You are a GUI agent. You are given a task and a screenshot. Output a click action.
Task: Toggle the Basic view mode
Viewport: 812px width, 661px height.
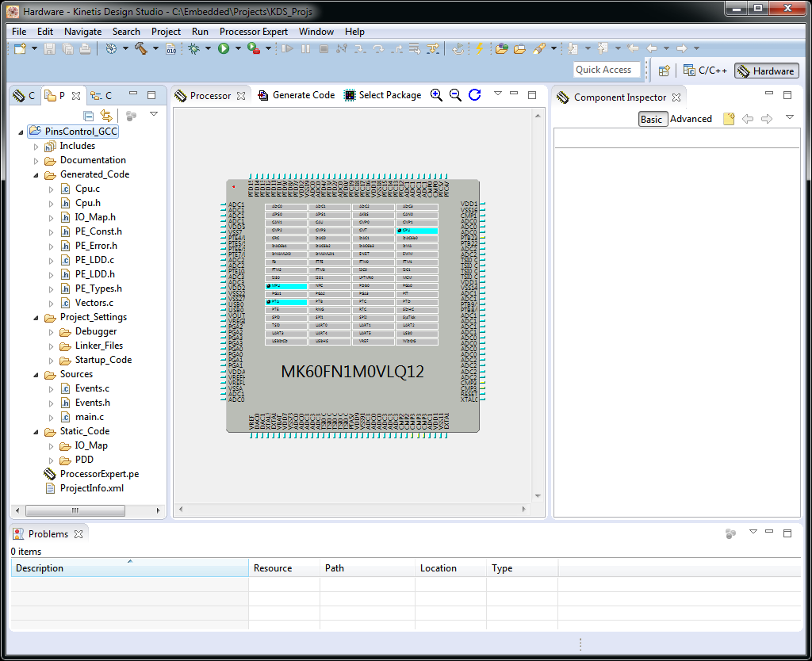point(651,119)
